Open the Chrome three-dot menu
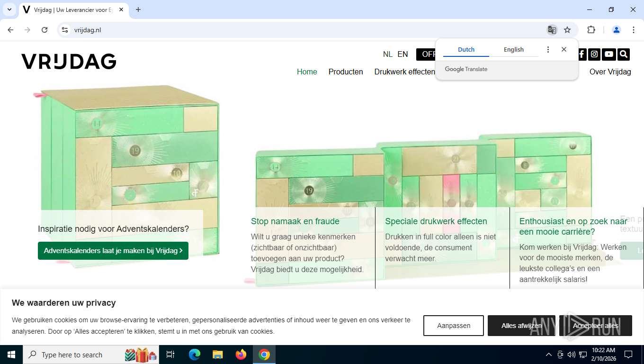The width and height of the screenshot is (644, 364). pos(634,30)
